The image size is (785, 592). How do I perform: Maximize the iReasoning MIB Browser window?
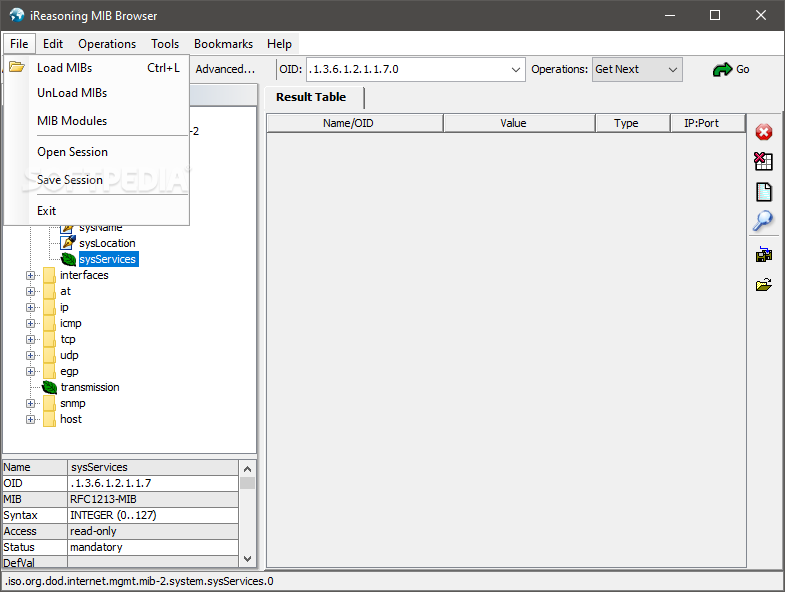coord(715,16)
